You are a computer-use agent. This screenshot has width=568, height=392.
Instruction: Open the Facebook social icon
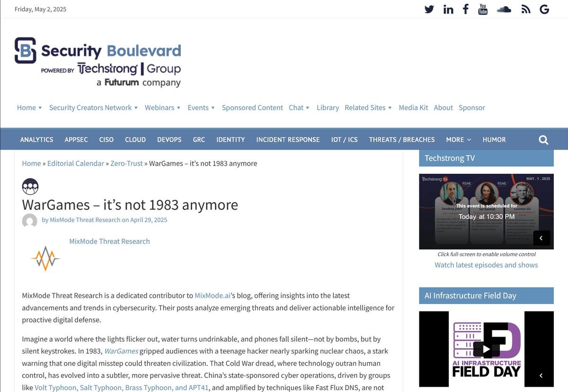point(466,9)
